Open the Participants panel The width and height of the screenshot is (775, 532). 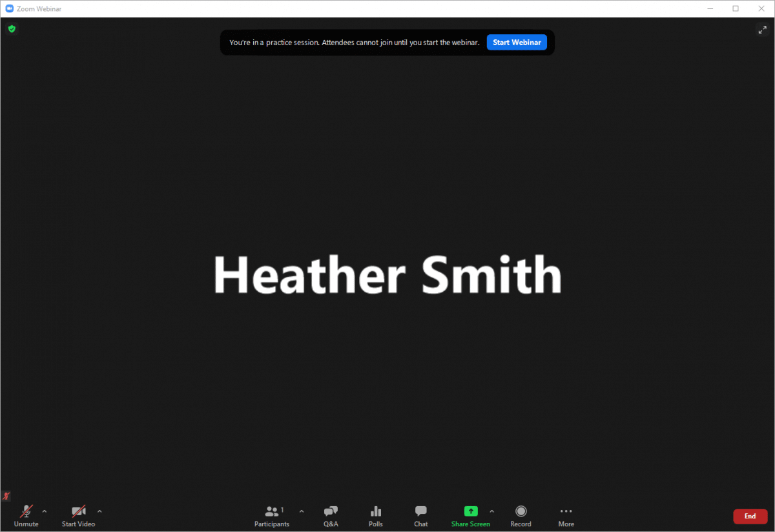272,515
